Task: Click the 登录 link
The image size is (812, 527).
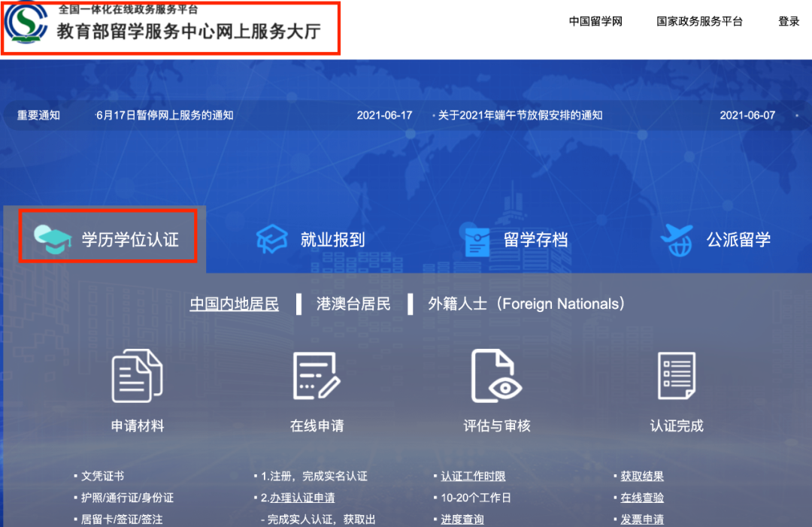Action: pos(788,22)
